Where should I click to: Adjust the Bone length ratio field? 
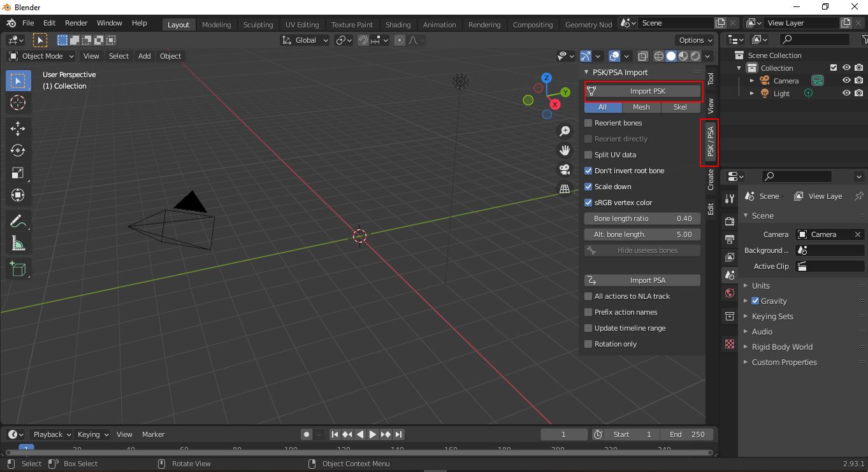tap(642, 218)
